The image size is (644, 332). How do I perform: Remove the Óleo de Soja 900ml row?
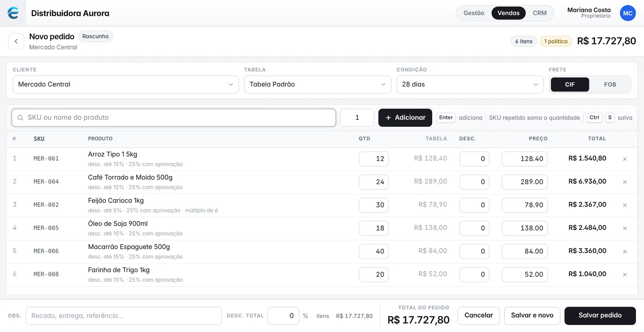point(625,228)
